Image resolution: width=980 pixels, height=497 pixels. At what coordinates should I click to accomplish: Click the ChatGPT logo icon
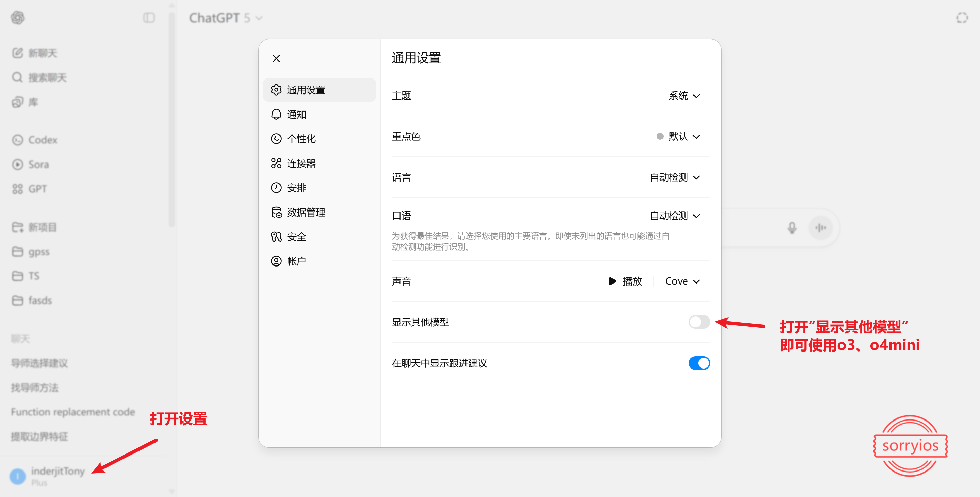(x=17, y=17)
